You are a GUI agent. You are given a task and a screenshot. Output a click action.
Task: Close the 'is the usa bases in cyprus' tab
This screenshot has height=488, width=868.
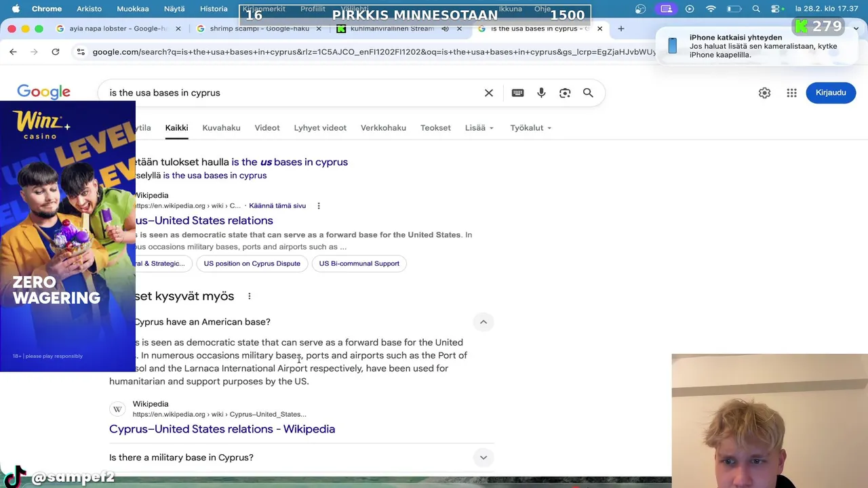coord(599,28)
